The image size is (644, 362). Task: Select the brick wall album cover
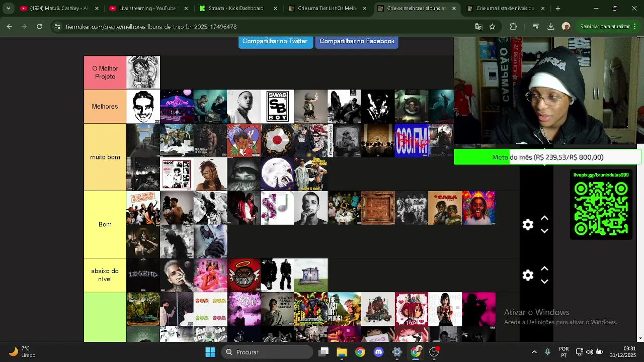coord(378,208)
